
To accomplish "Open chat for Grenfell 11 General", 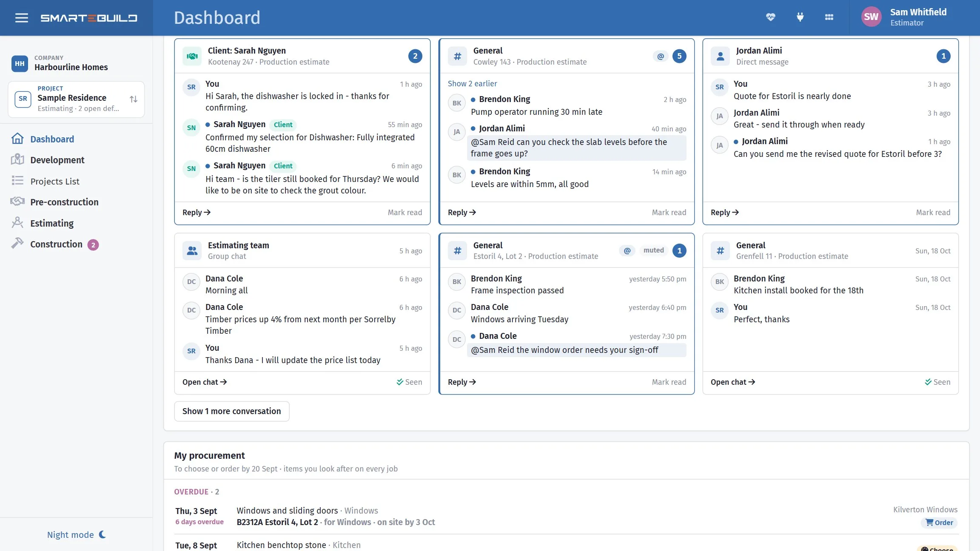I will [x=733, y=382].
